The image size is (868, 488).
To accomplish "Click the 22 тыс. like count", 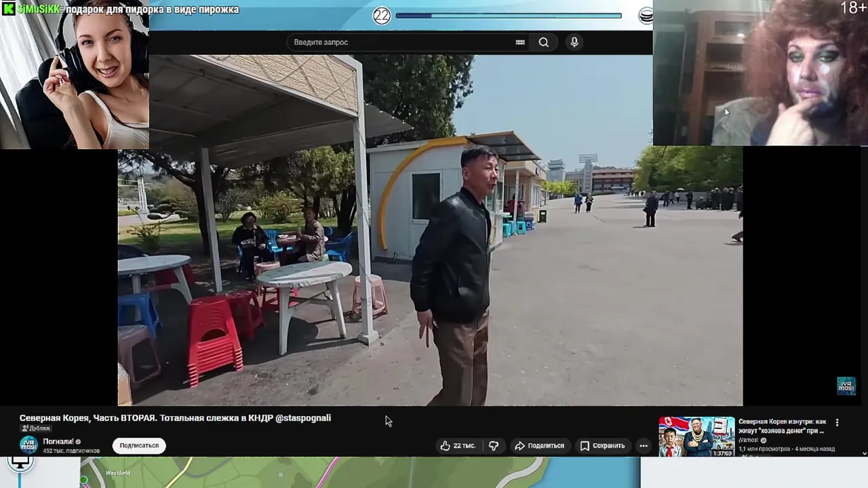I will (465, 445).
